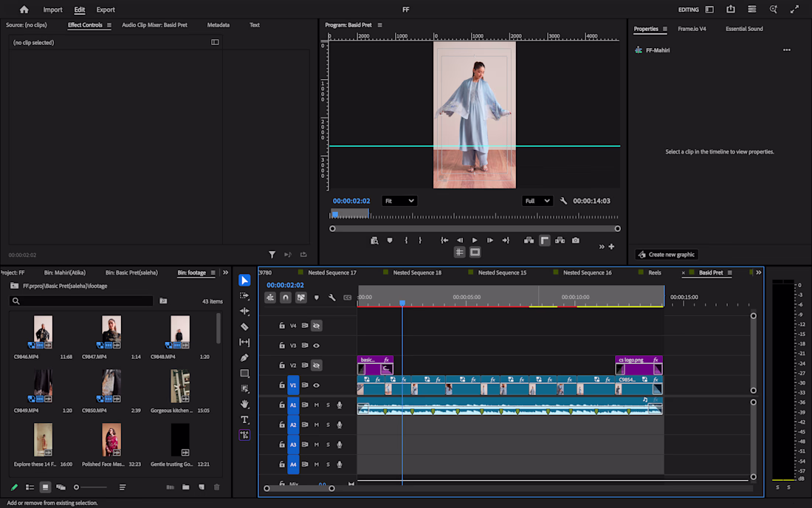Screen dimensions: 812x508
Task: Open the Full playback resolution dropdown
Action: point(537,201)
